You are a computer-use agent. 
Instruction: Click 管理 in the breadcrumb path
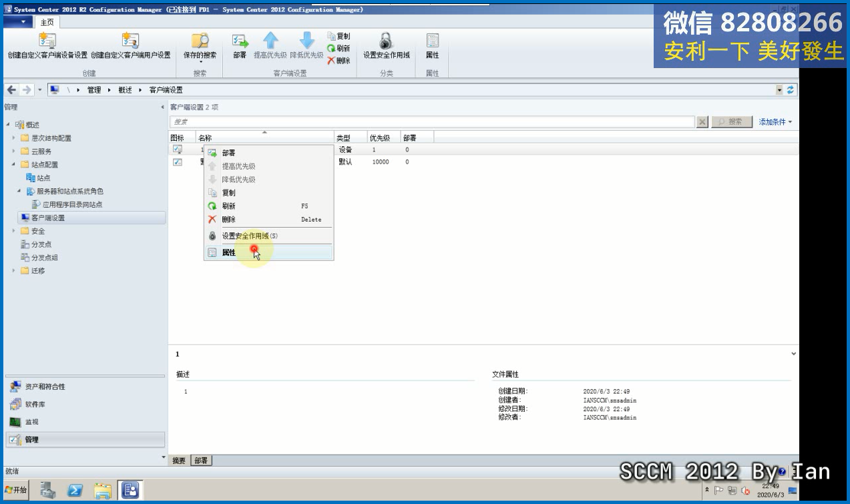pos(94,90)
